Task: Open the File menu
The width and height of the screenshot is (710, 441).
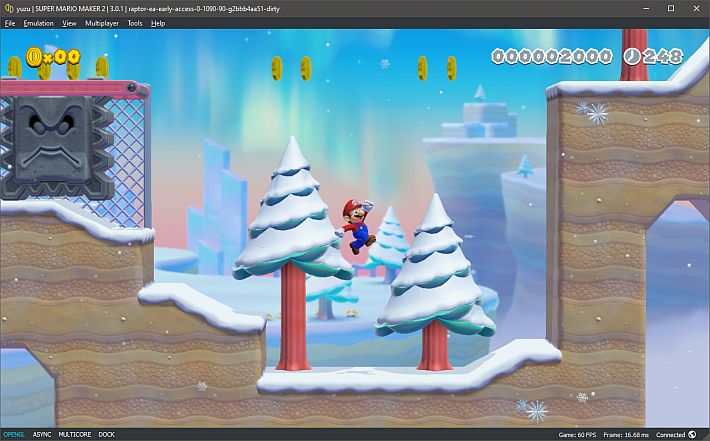Action: 10,23
